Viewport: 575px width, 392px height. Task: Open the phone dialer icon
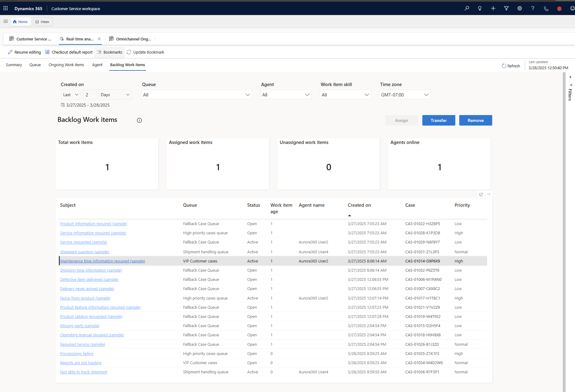click(x=546, y=8)
